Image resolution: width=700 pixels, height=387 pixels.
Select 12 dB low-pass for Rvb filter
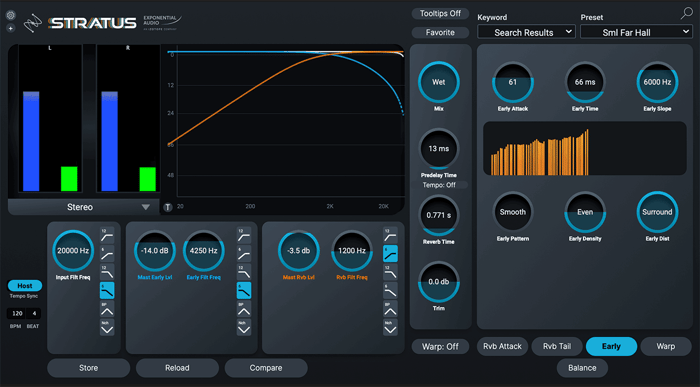pyautogui.click(x=390, y=272)
